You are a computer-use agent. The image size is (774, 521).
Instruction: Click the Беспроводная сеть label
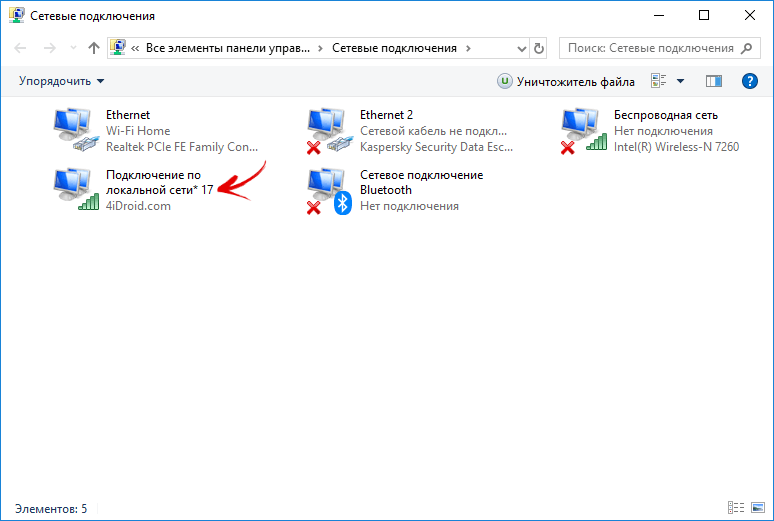pos(666,115)
